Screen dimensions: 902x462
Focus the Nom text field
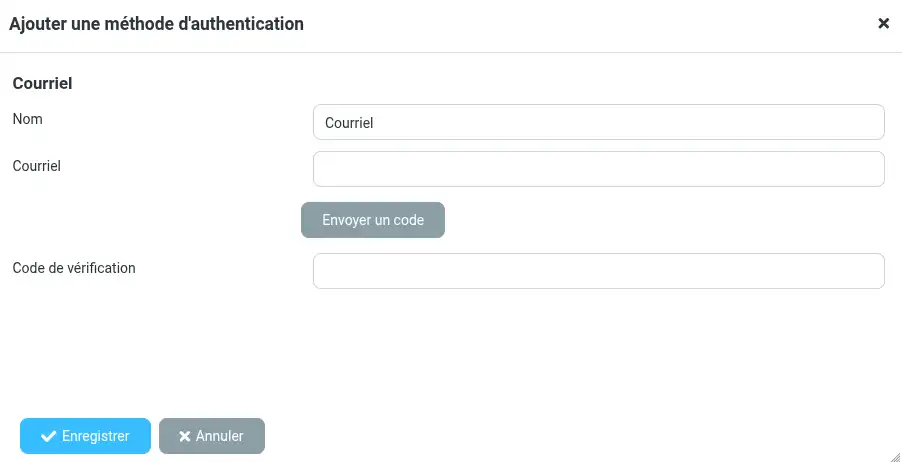[x=598, y=123]
